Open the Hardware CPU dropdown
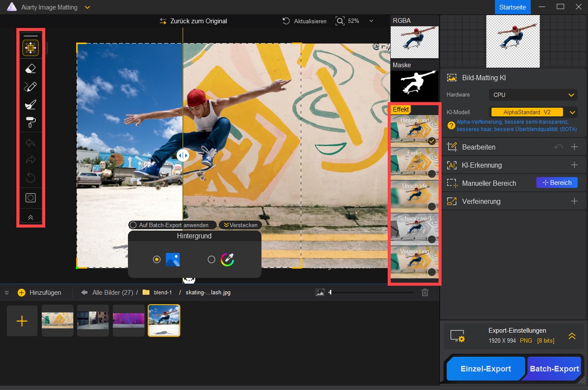Viewport: 588px width, 390px height. click(533, 95)
